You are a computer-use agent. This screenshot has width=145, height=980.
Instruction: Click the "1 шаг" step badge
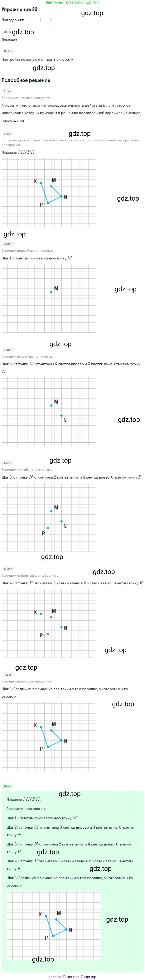[8, 91]
